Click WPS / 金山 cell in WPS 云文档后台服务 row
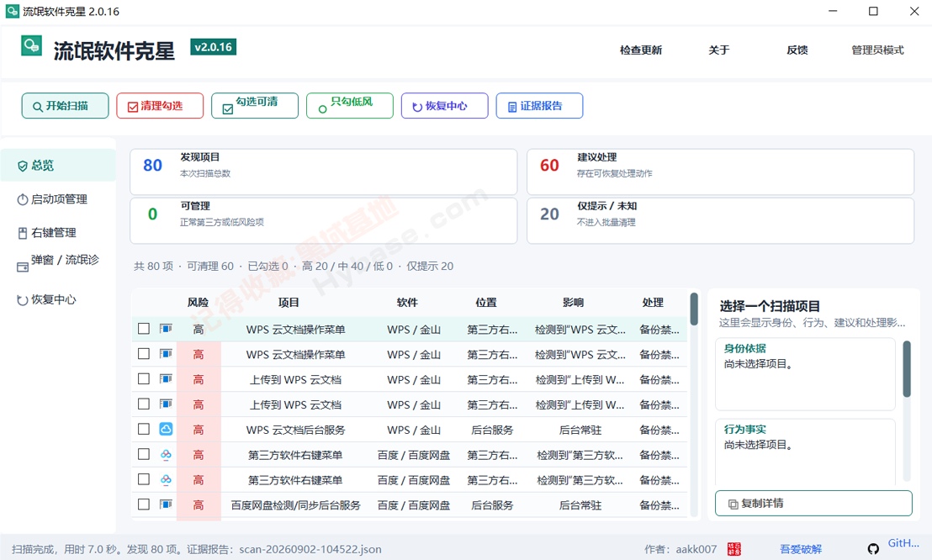The width and height of the screenshot is (932, 560). click(414, 430)
